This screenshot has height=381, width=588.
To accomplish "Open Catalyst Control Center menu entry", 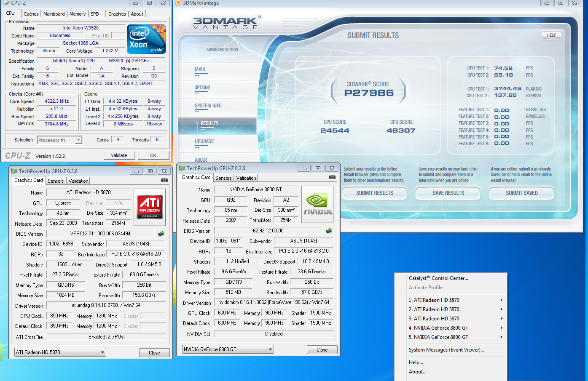I will pos(438,278).
